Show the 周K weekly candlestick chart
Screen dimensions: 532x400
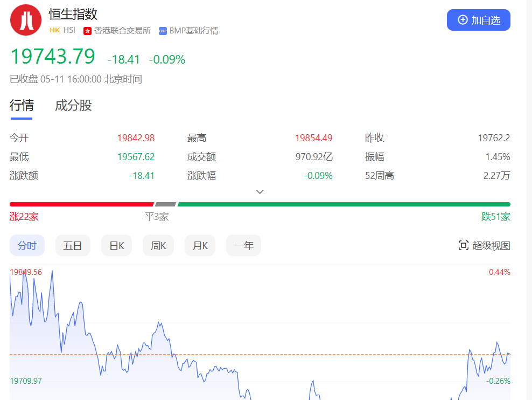pyautogui.click(x=158, y=246)
